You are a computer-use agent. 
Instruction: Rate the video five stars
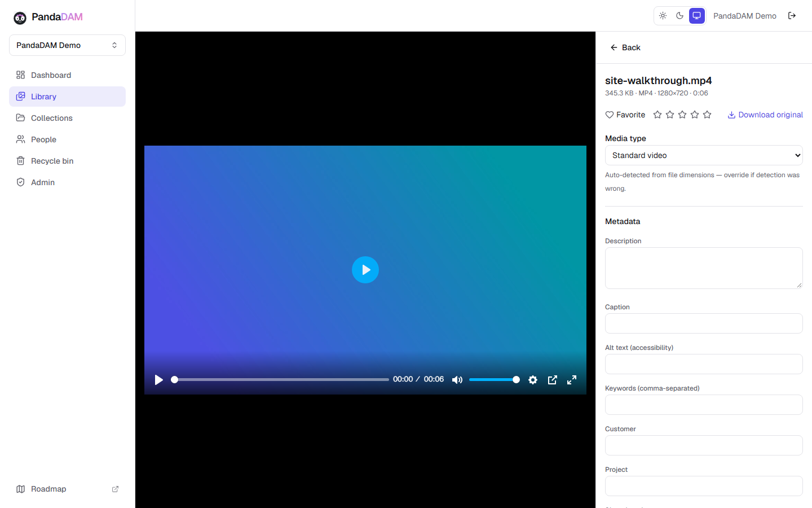tap(707, 115)
